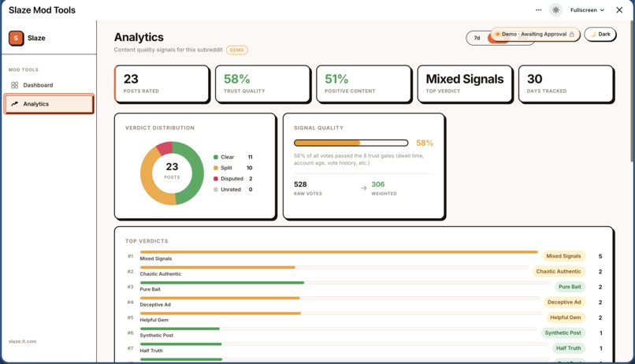635x364 pixels.
Task: Click the Posts Rated card
Action: click(162, 84)
